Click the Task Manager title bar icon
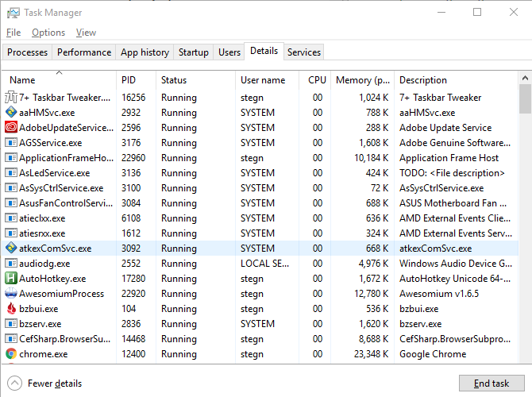Viewport: 532px width, 397px height. pyautogui.click(x=13, y=13)
